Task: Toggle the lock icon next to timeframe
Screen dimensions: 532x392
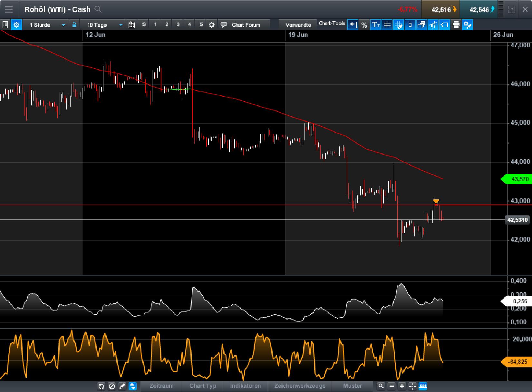Action: click(73, 24)
